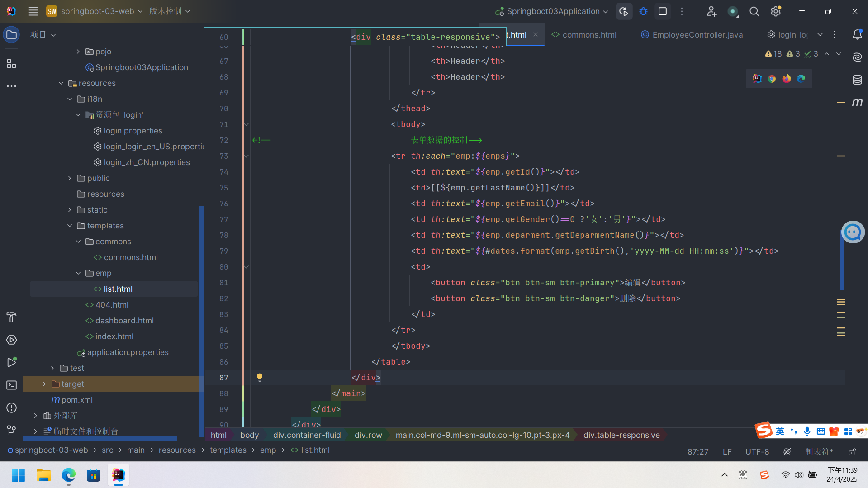The width and height of the screenshot is (868, 488).
Task: Click the LF line separator status
Action: pos(727,452)
